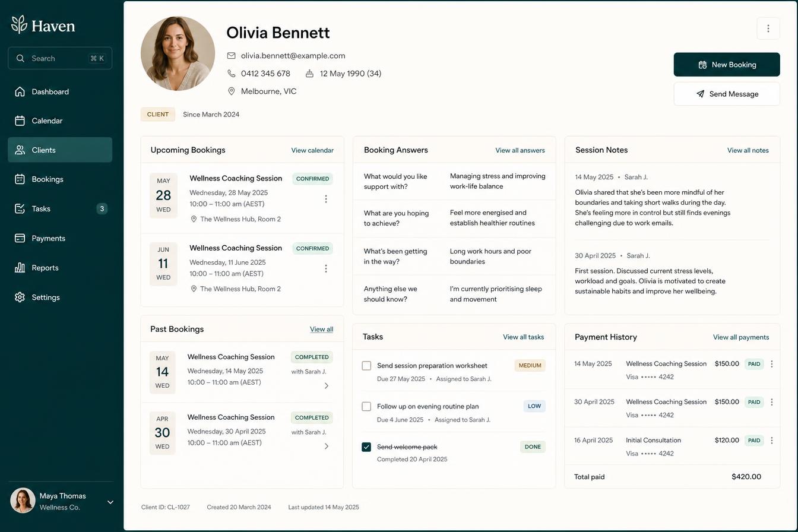Image resolution: width=798 pixels, height=532 pixels.
Task: Follow the View all link in Past Bookings
Action: click(x=321, y=330)
